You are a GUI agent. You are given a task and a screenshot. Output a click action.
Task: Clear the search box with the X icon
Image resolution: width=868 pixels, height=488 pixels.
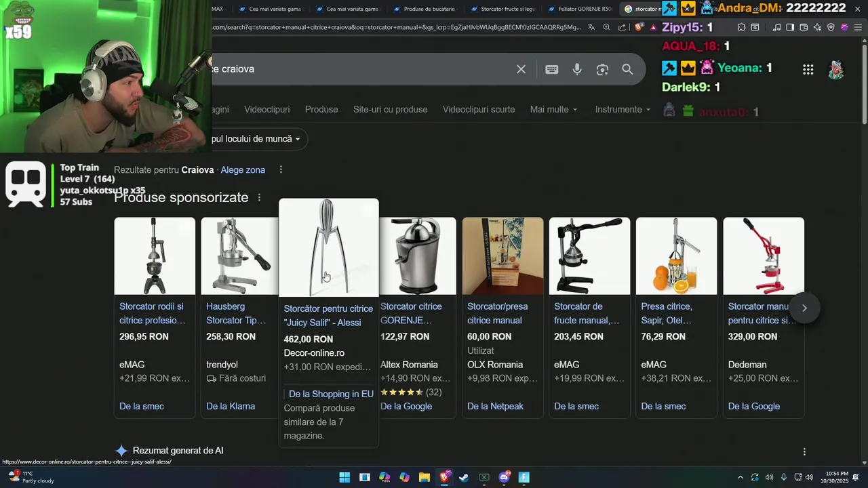click(x=521, y=69)
